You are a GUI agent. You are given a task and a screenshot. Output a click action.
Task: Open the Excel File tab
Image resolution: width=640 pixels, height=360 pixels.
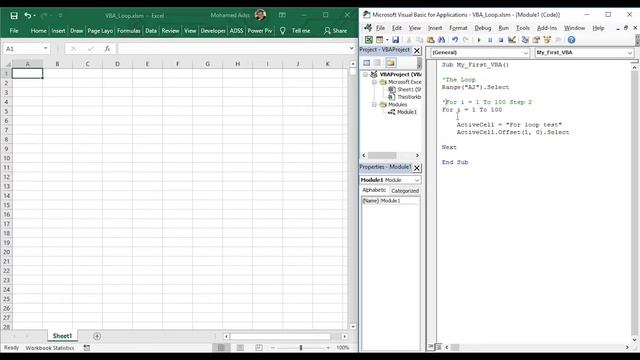(x=14, y=31)
